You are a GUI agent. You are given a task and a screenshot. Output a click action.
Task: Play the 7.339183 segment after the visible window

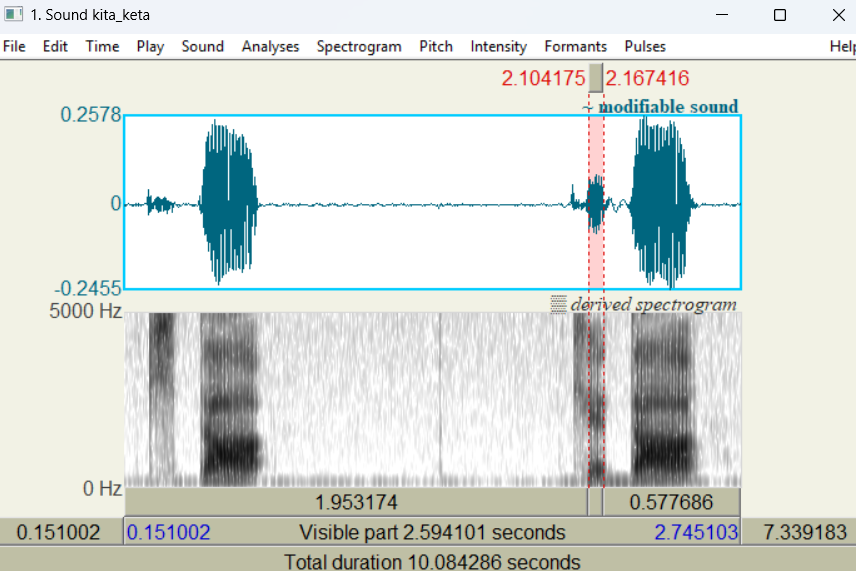click(x=799, y=532)
